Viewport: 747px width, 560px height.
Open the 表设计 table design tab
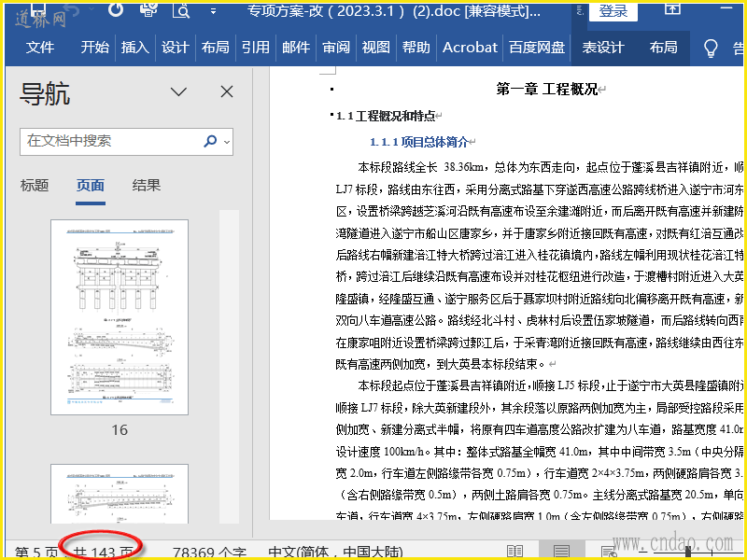tap(603, 48)
